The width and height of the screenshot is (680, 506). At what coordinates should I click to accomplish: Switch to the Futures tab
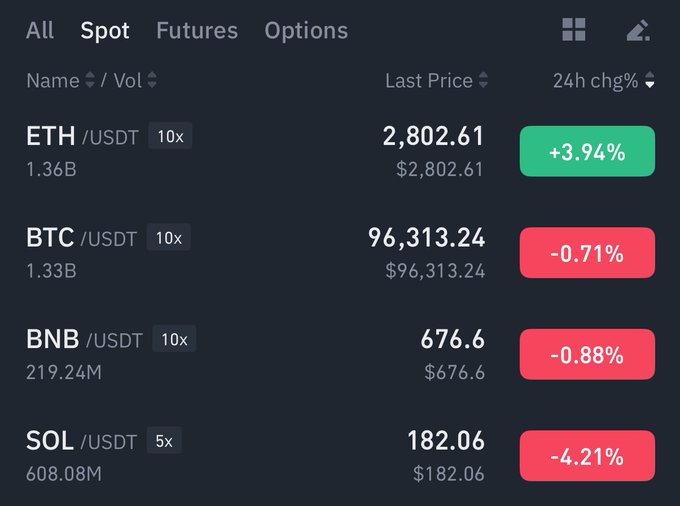tap(197, 31)
